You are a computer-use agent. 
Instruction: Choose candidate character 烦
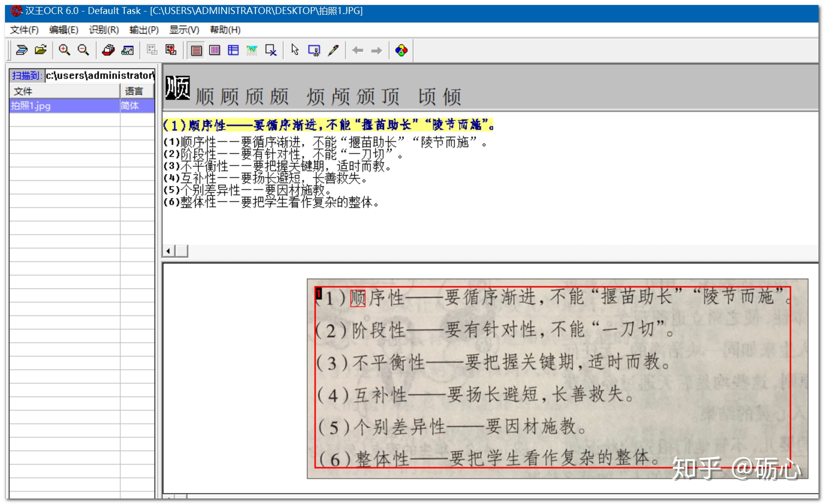click(x=316, y=97)
